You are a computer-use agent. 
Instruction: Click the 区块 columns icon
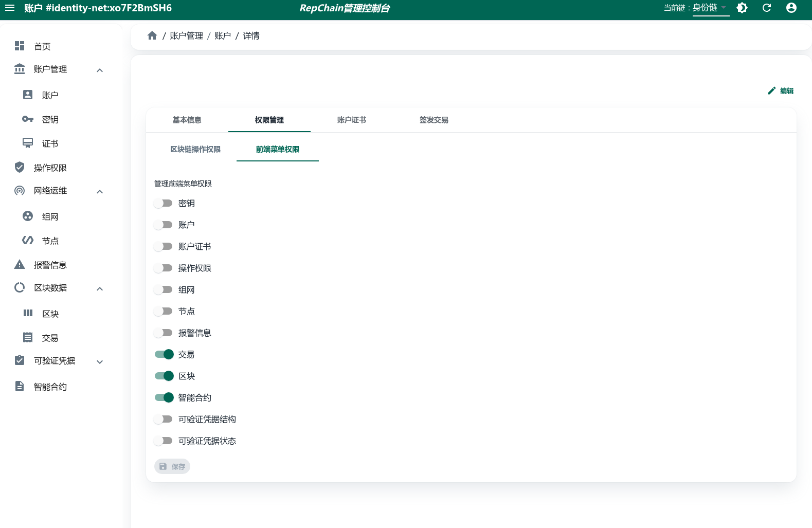[28, 313]
